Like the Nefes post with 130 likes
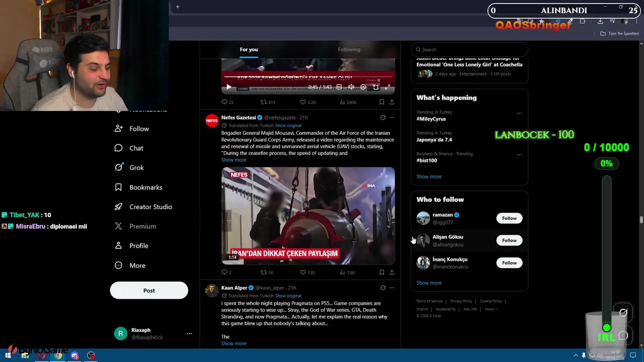The height and width of the screenshot is (362, 644). pos(307,273)
